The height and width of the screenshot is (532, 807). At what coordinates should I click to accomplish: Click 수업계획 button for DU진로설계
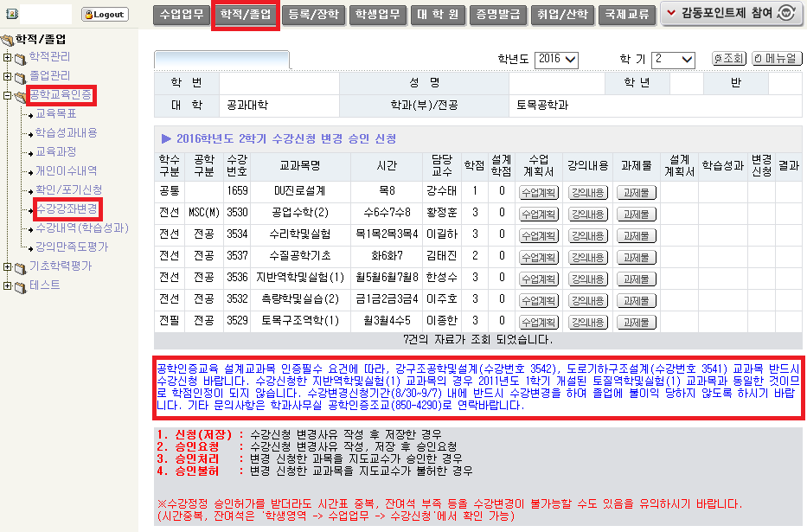pos(538,192)
